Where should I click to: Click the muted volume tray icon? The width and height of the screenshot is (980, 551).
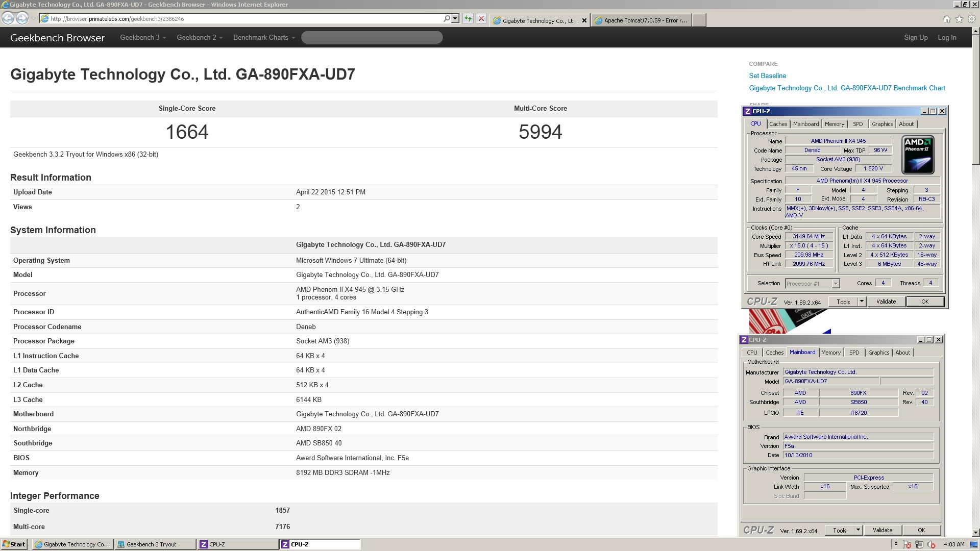click(x=932, y=544)
